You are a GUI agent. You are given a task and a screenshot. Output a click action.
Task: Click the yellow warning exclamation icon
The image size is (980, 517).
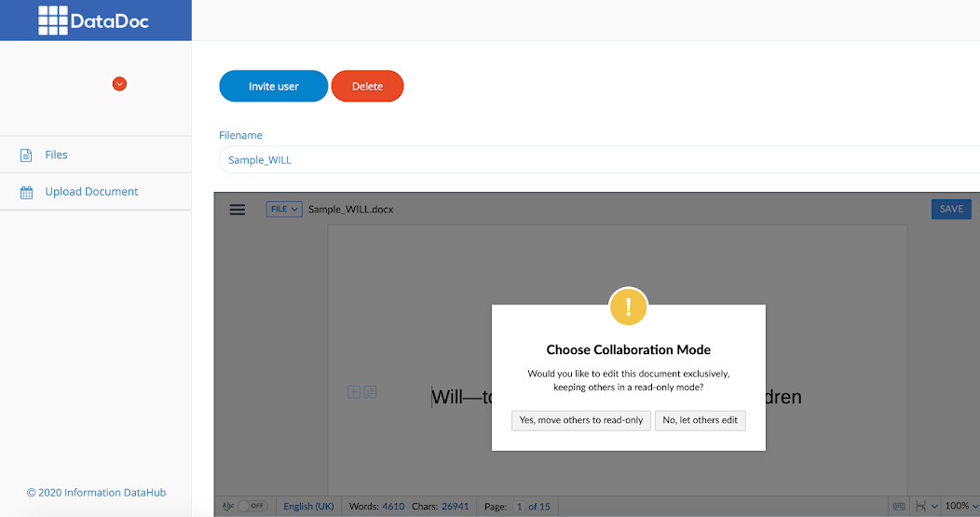[x=628, y=306]
